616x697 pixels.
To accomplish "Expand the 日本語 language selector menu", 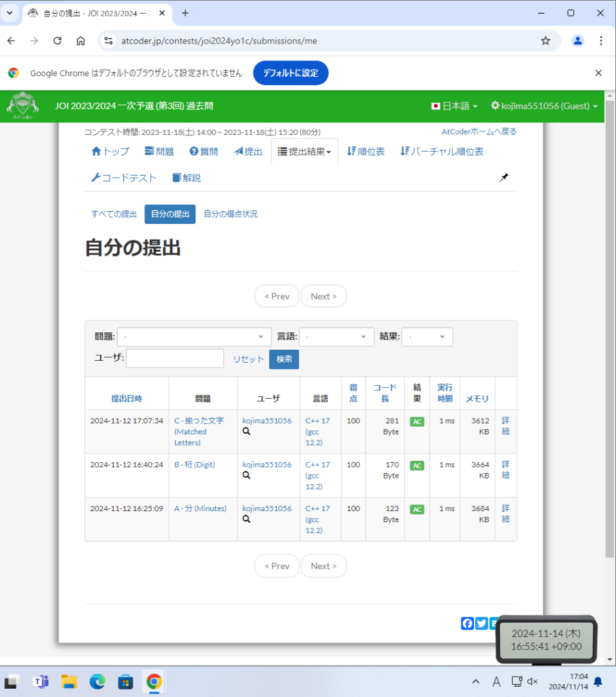I will (454, 106).
